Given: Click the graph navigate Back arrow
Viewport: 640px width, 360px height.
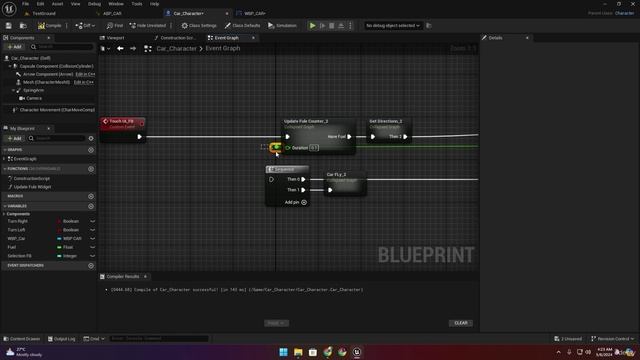Looking at the screenshot, I should (120, 49).
